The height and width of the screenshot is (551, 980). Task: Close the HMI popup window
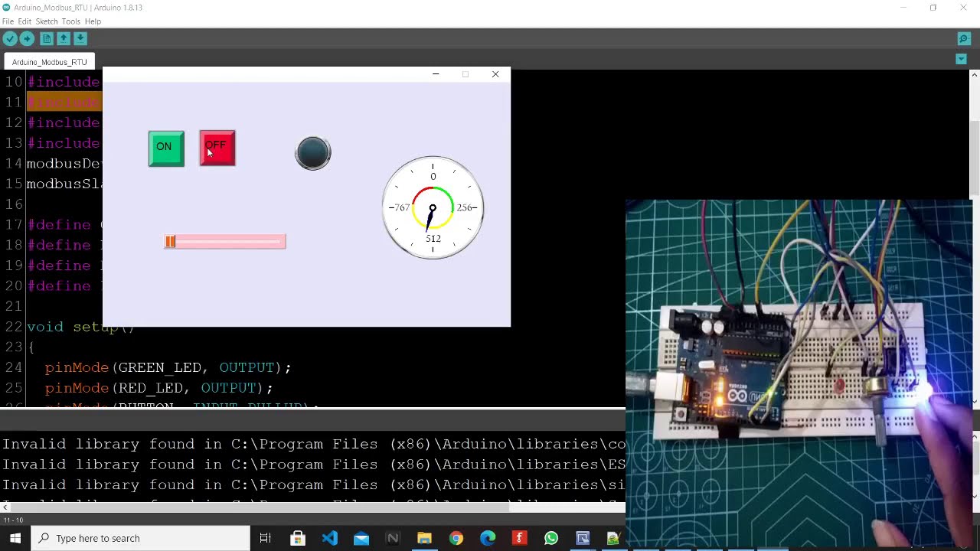coord(495,74)
